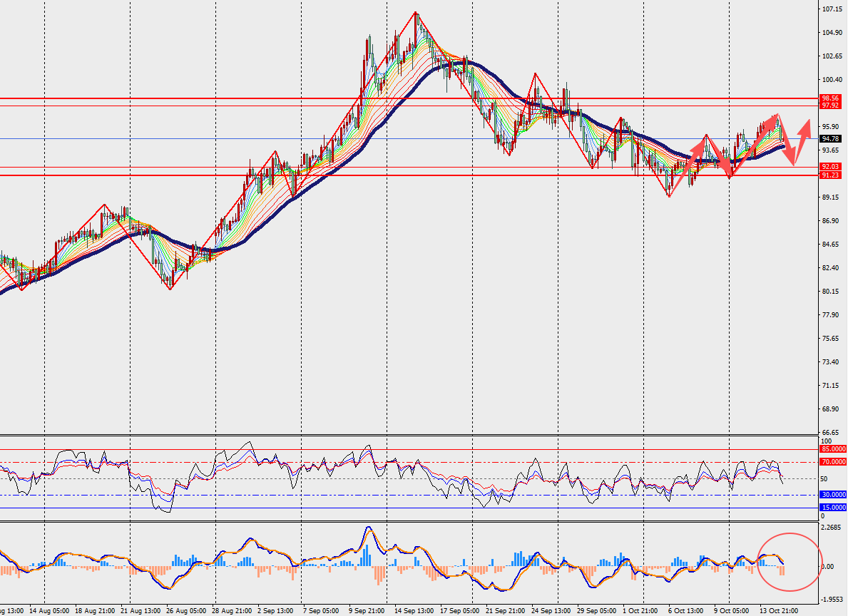Screen dimensions: 848x616
Task: Click the 29 Sep 05:00 time label
Action: (x=597, y=611)
